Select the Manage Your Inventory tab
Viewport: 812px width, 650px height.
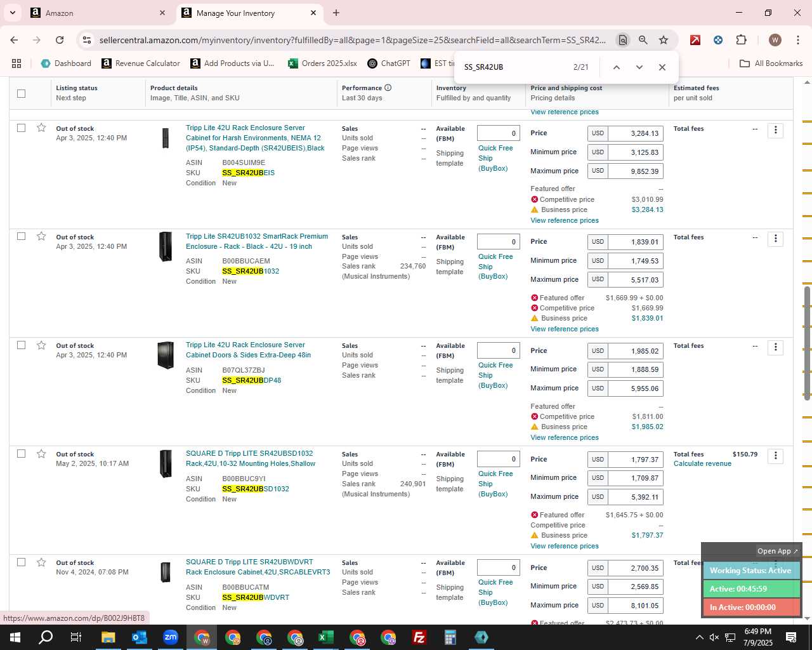pos(249,13)
